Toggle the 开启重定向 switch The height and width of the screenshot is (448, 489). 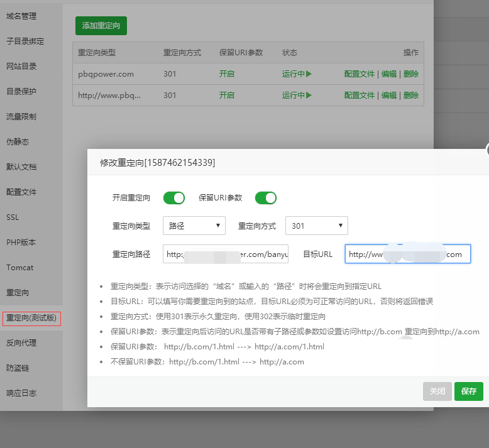coord(174,198)
